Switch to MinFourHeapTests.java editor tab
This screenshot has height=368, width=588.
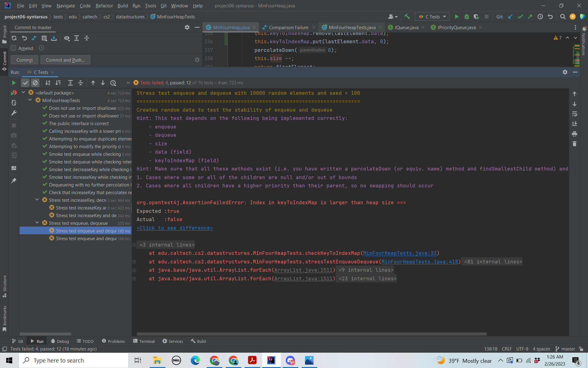[352, 27]
